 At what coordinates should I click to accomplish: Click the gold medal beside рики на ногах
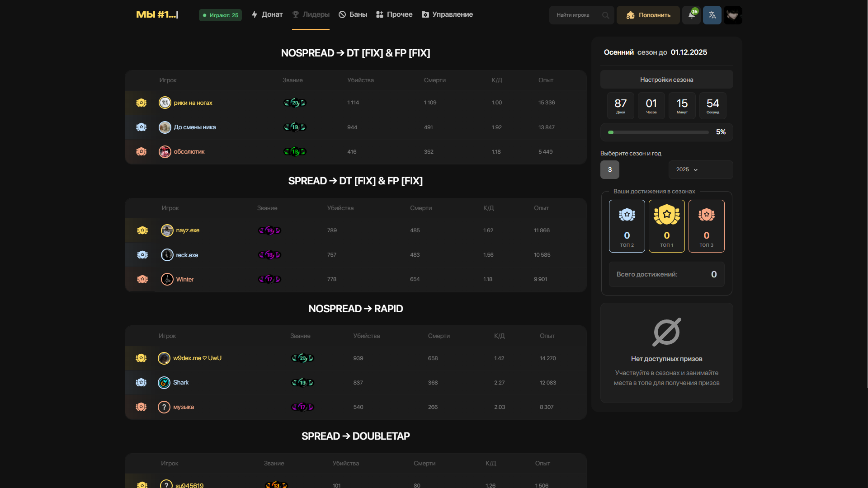142,103
